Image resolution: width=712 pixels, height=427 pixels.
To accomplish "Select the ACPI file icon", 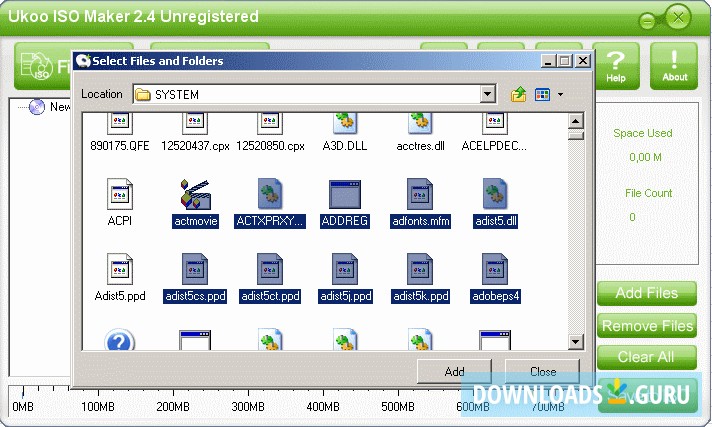I will [120, 194].
